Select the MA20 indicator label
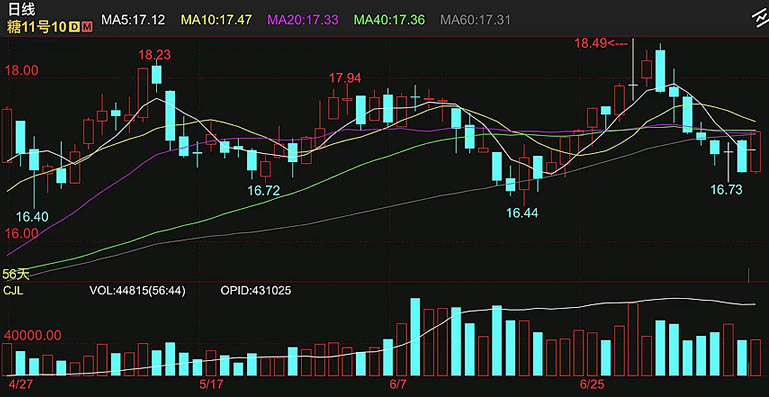The height and width of the screenshot is (397, 769). tap(302, 20)
